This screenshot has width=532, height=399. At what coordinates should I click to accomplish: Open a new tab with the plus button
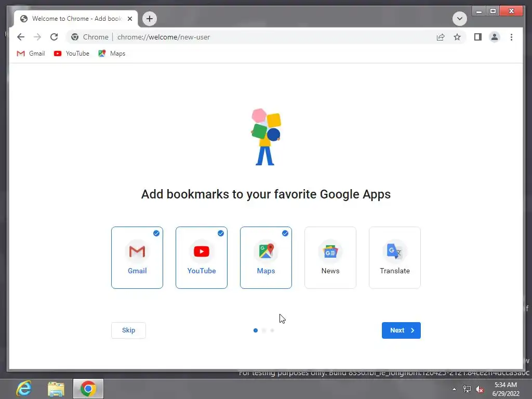tap(150, 19)
